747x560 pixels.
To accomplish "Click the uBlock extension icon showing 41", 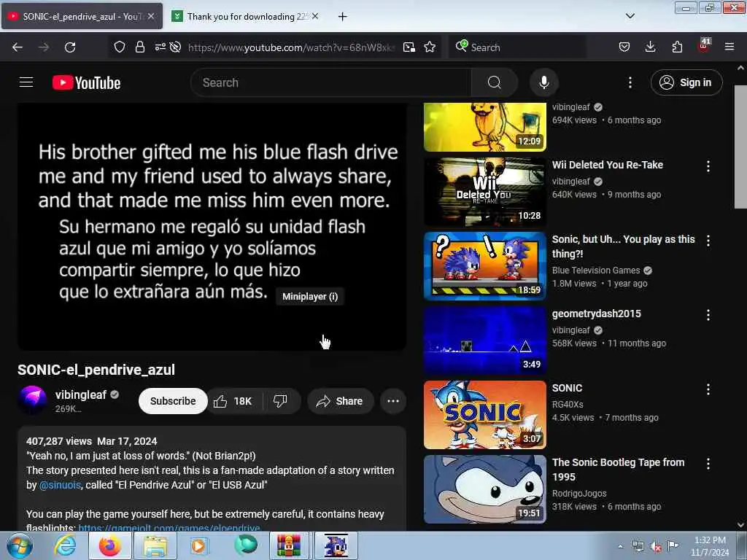I will [x=704, y=45].
